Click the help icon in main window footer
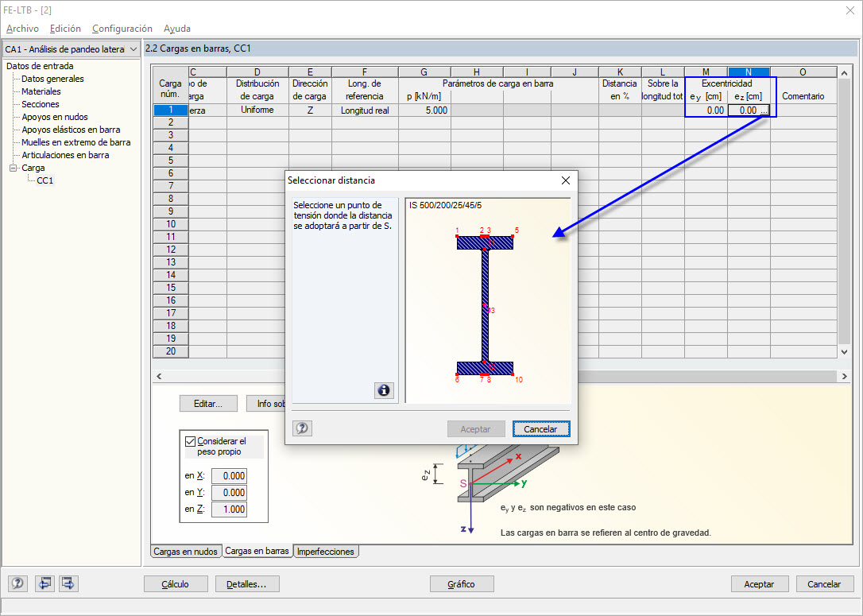Viewport: 863px width, 616px height. click(x=17, y=583)
